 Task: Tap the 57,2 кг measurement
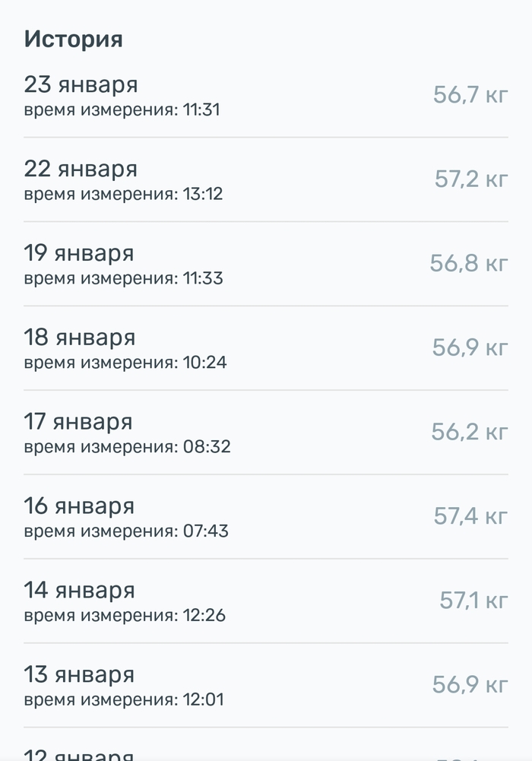(471, 179)
